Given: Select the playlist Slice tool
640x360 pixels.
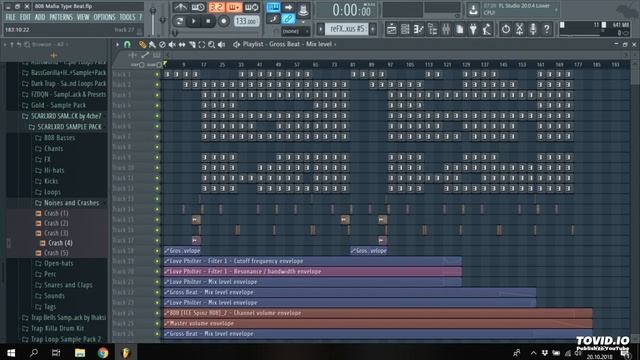Looking at the screenshot, I should [192, 44].
